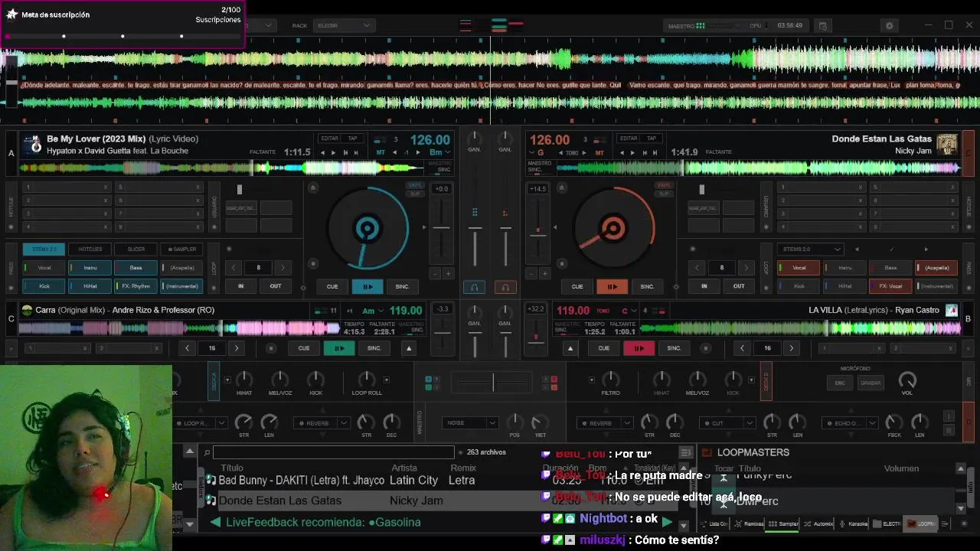Click the browser list options icon above LOOPMASTERS

[x=685, y=452]
